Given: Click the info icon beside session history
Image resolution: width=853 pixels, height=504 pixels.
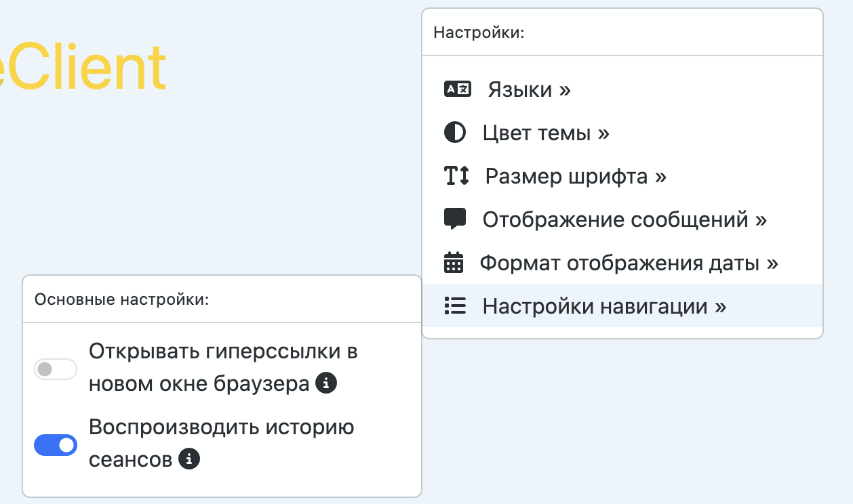Looking at the screenshot, I should [189, 459].
